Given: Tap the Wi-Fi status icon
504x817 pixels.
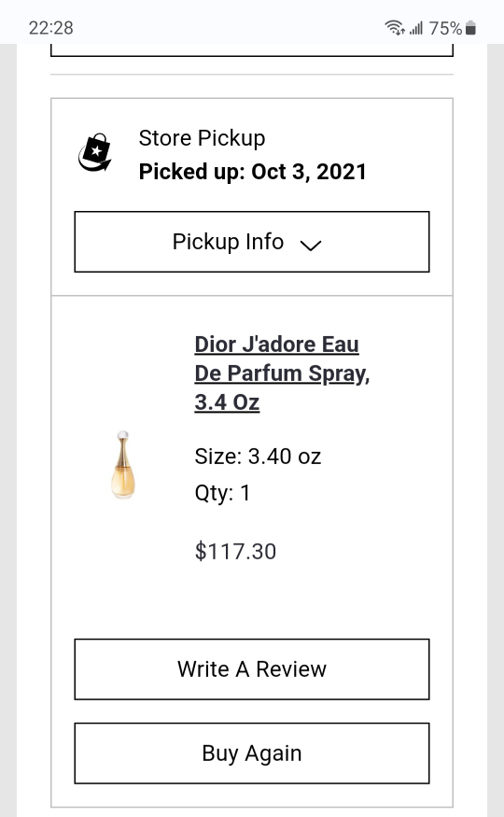Looking at the screenshot, I should (395, 27).
